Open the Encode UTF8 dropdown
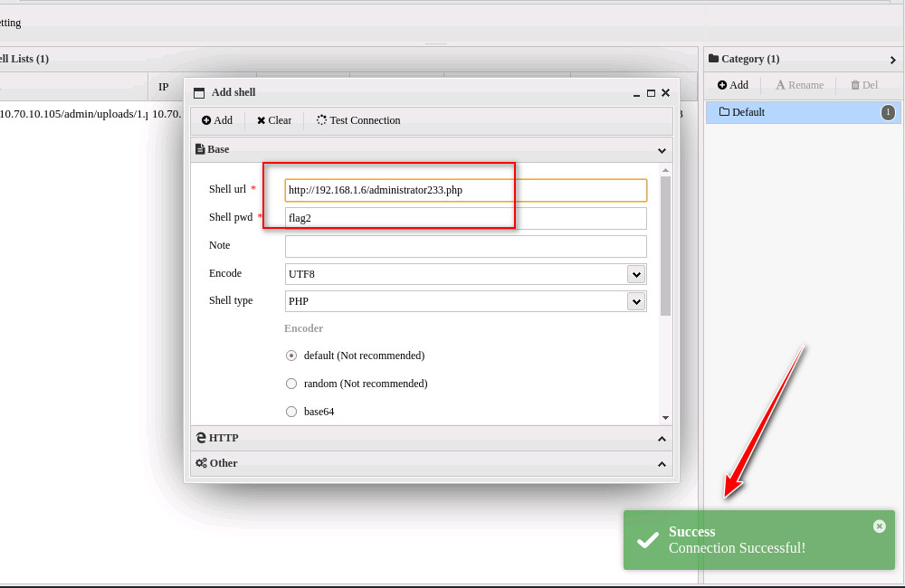Screen dimensions: 905x588 636,274
